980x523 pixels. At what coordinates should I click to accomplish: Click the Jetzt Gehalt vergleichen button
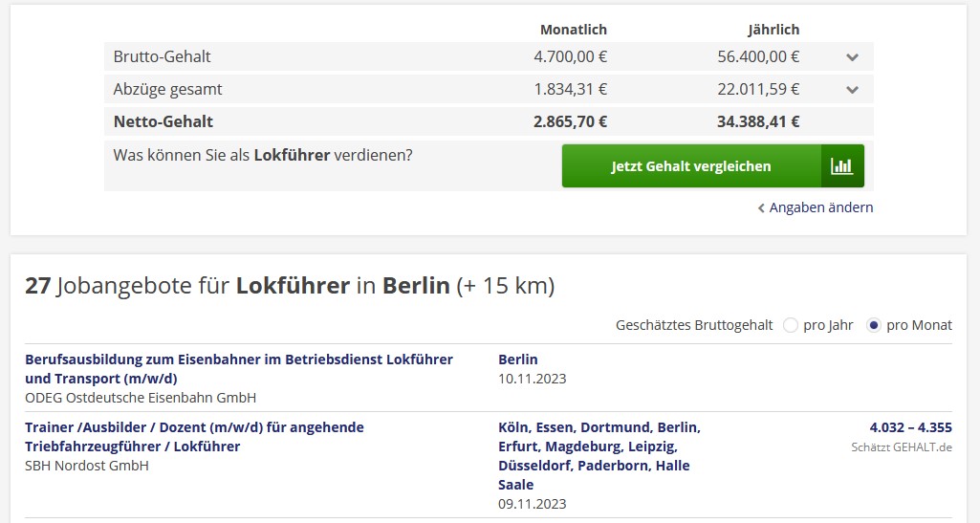click(x=691, y=166)
